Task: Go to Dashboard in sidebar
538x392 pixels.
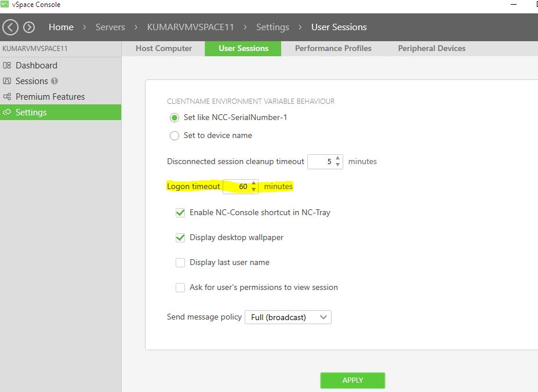Action: tap(60, 65)
